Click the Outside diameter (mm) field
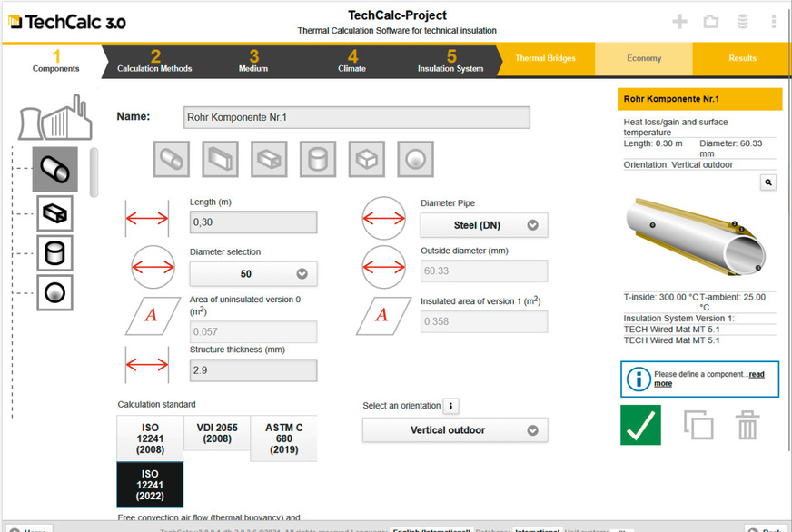 [x=484, y=271]
